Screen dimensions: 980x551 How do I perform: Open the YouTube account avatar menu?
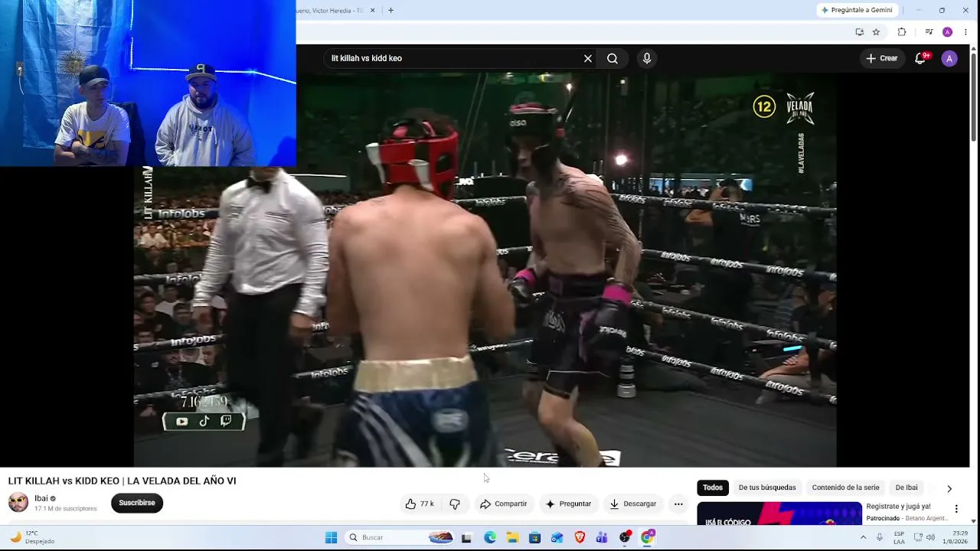coord(949,58)
